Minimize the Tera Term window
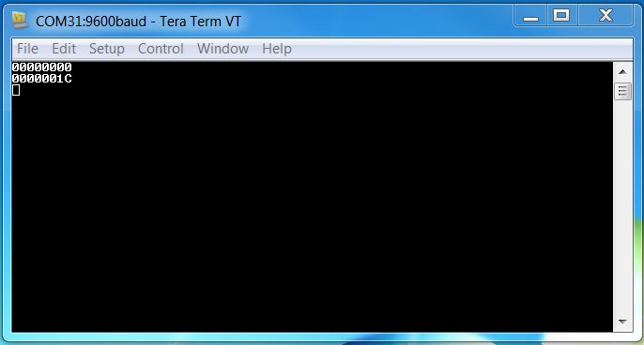The image size is (644, 345). click(530, 16)
